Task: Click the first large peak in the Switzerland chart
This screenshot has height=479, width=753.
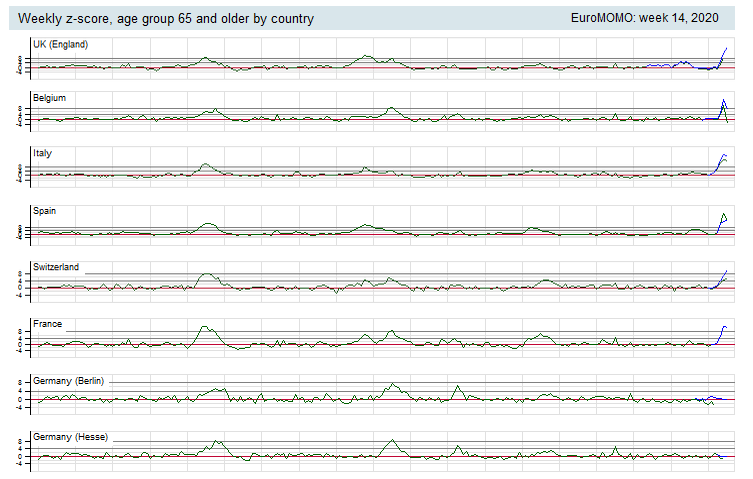Action: tap(207, 274)
